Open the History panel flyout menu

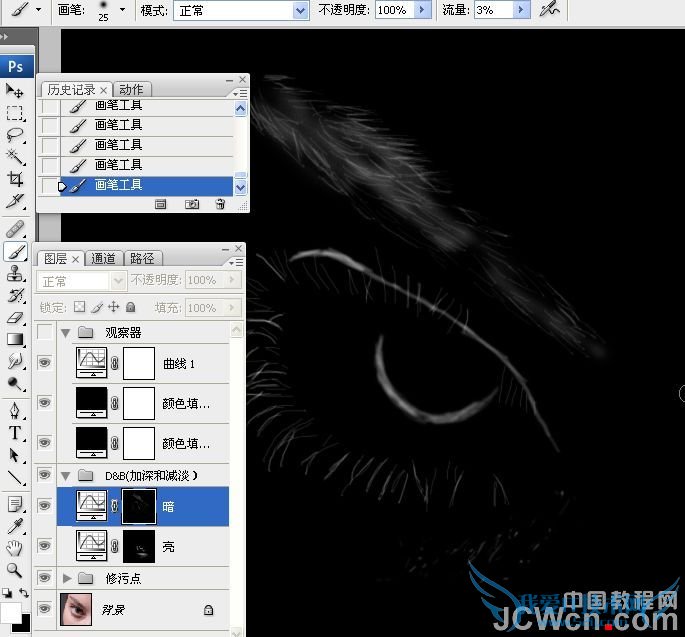(240, 93)
